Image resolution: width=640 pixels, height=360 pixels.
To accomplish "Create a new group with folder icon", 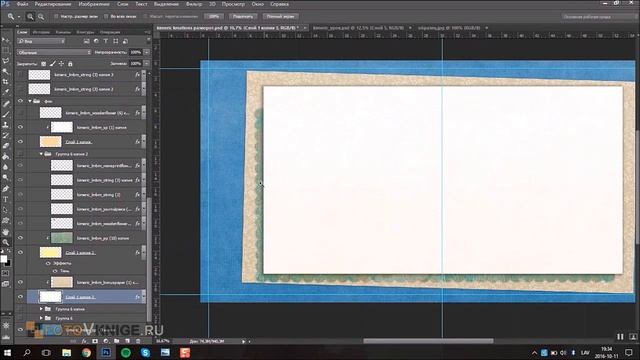I will pyautogui.click(x=117, y=341).
